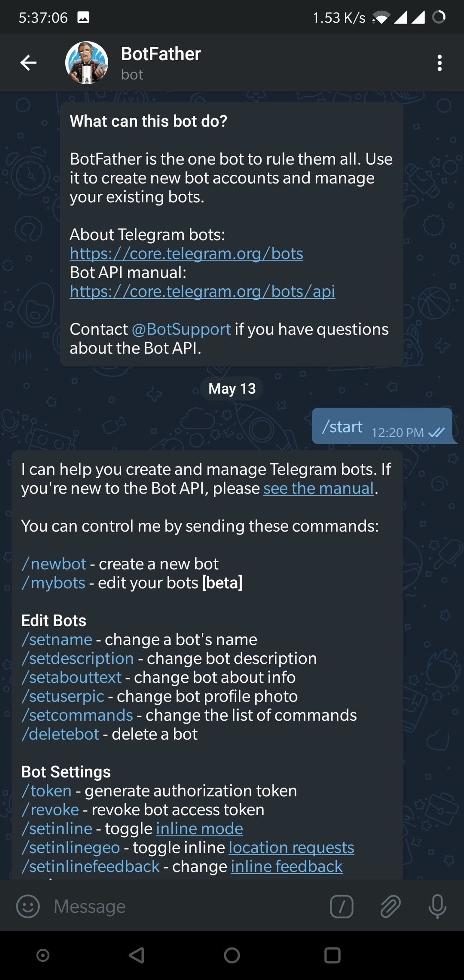Image resolution: width=464 pixels, height=980 pixels.
Task: Tap the /token command
Action: [x=47, y=791]
